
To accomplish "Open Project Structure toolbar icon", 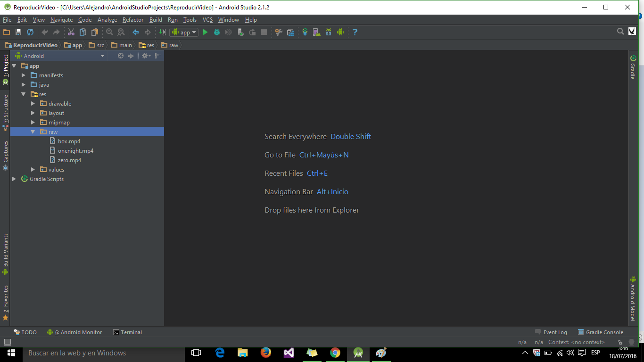I will tap(290, 32).
